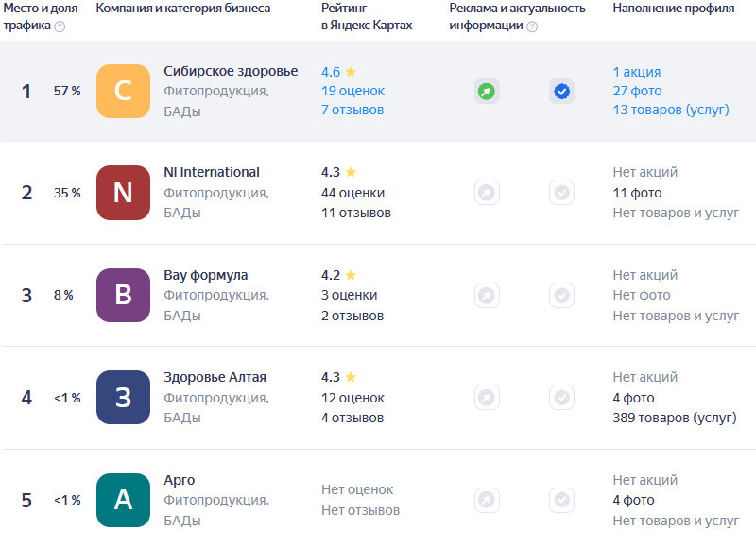The image size is (756, 548).
Task: Click the purple 'В' logo of Вау формула
Action: point(124,295)
